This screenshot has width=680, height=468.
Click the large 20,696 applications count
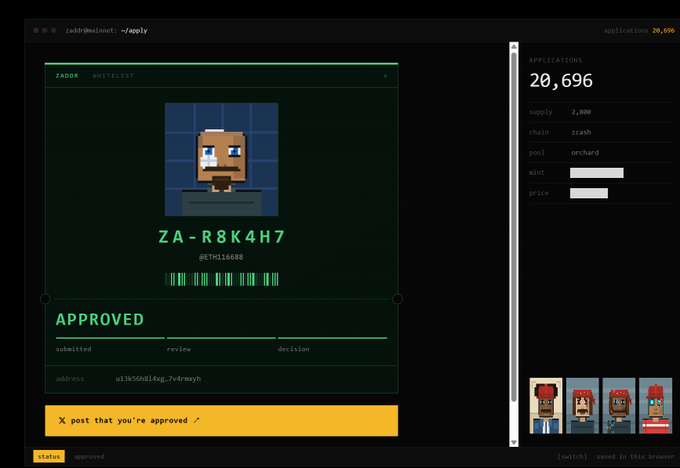[561, 81]
